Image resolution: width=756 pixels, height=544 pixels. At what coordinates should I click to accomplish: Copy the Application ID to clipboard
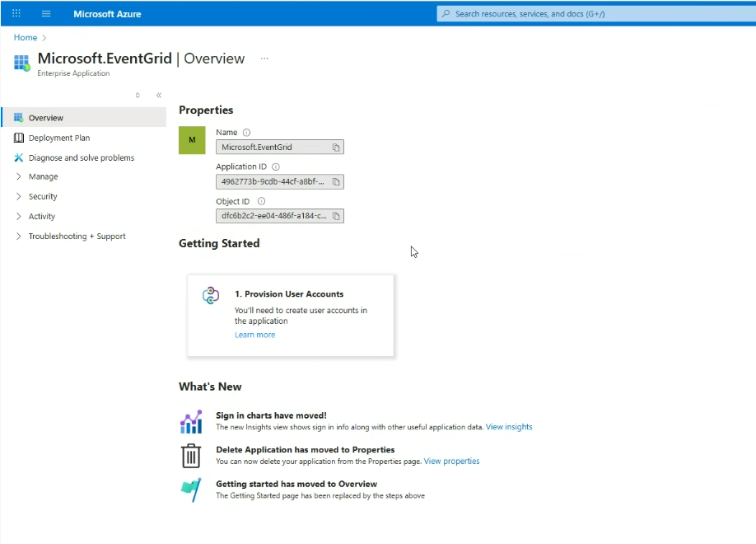point(336,181)
